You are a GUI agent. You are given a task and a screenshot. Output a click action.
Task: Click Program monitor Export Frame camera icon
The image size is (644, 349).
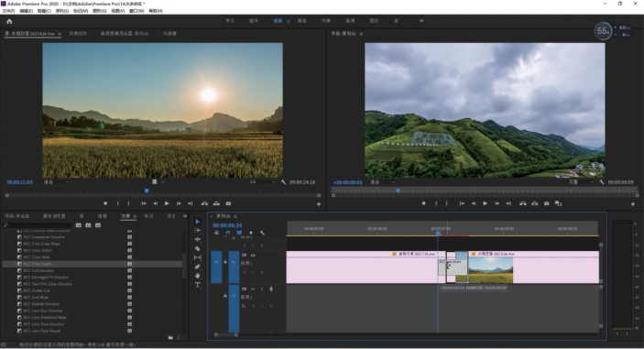point(547,203)
